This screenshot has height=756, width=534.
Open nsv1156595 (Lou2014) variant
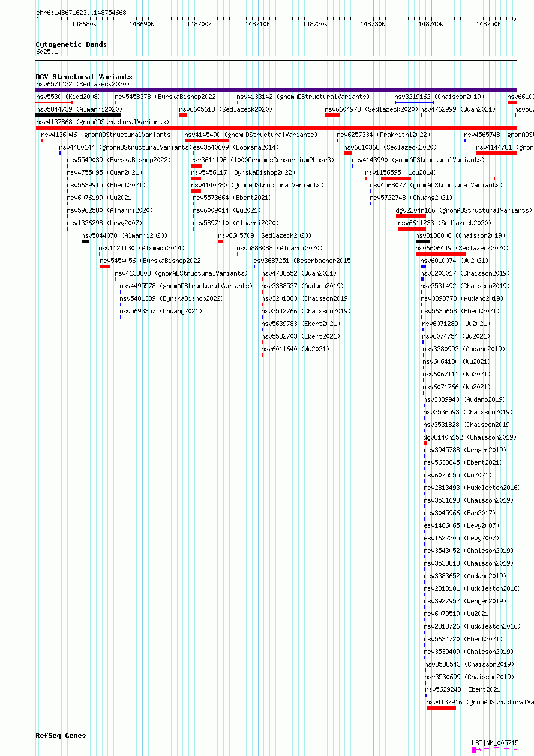401,172
